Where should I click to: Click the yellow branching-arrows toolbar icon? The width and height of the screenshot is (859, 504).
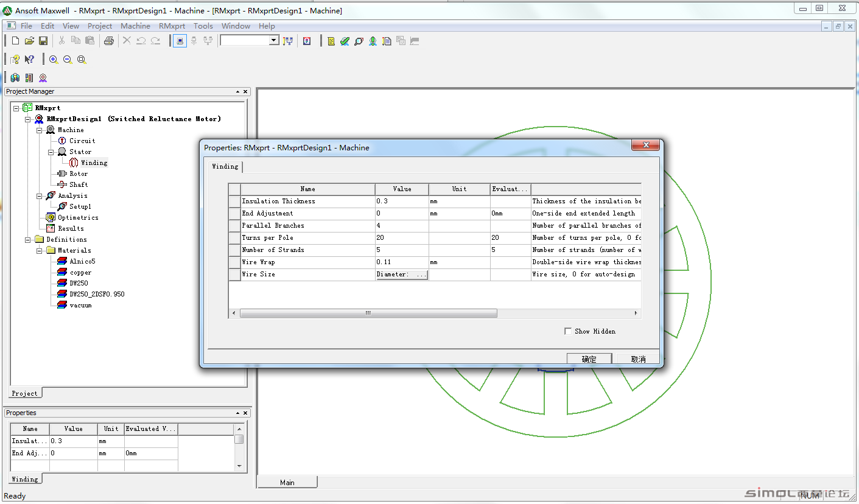click(288, 41)
